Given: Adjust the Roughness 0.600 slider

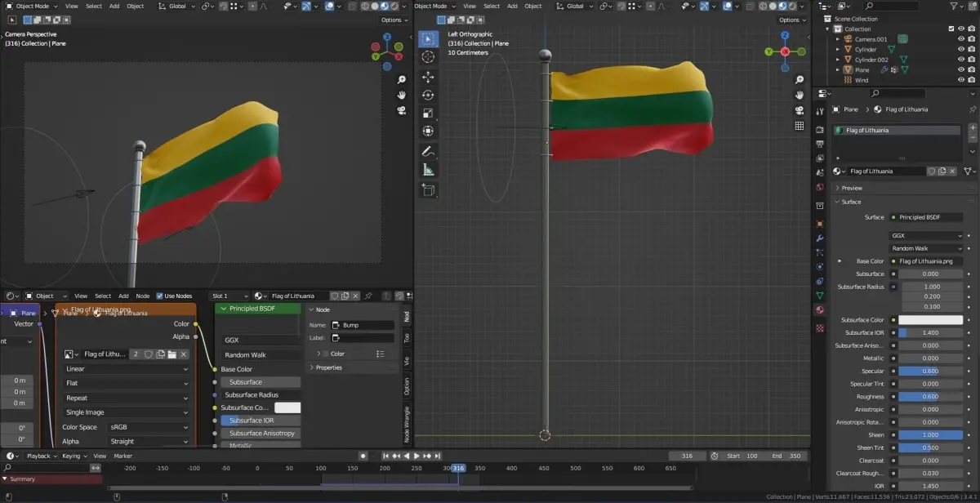Looking at the screenshot, I should pyautogui.click(x=931, y=397).
